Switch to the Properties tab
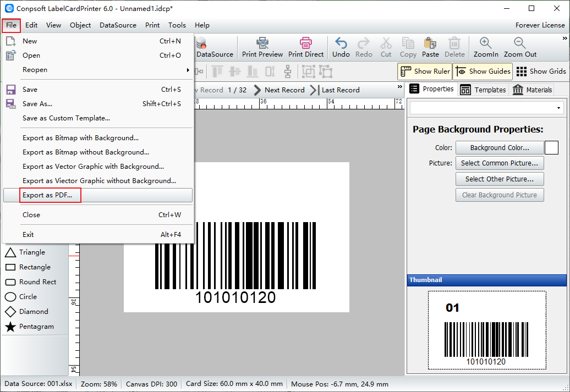Screen dimensions: 570x392 pyautogui.click(x=431, y=89)
